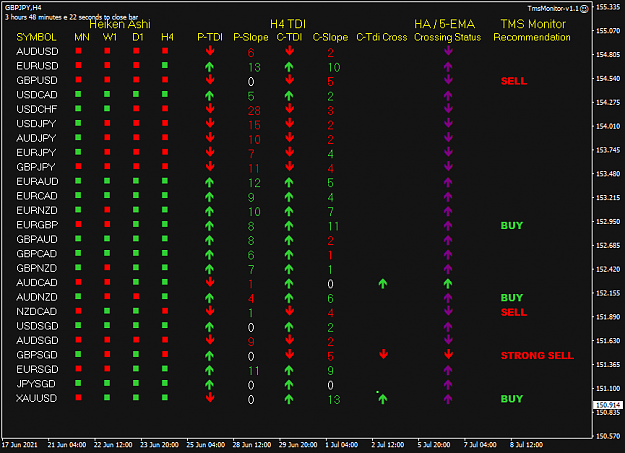The height and width of the screenshot is (453, 625).
Task: Click the TMS Monitor Recommendation heading
Action: [532, 30]
